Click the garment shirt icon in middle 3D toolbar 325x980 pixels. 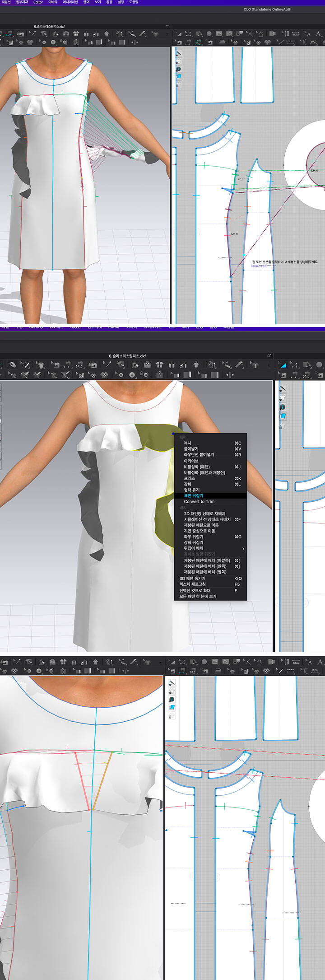click(41, 364)
